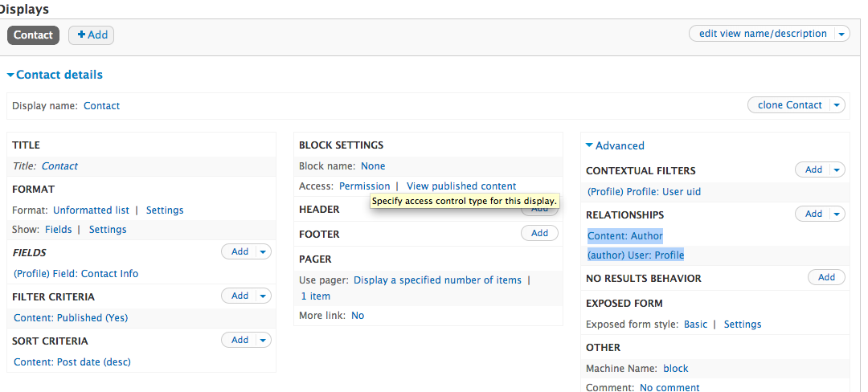This screenshot has width=868, height=392.
Task: Click the +Add display button
Action: click(92, 35)
